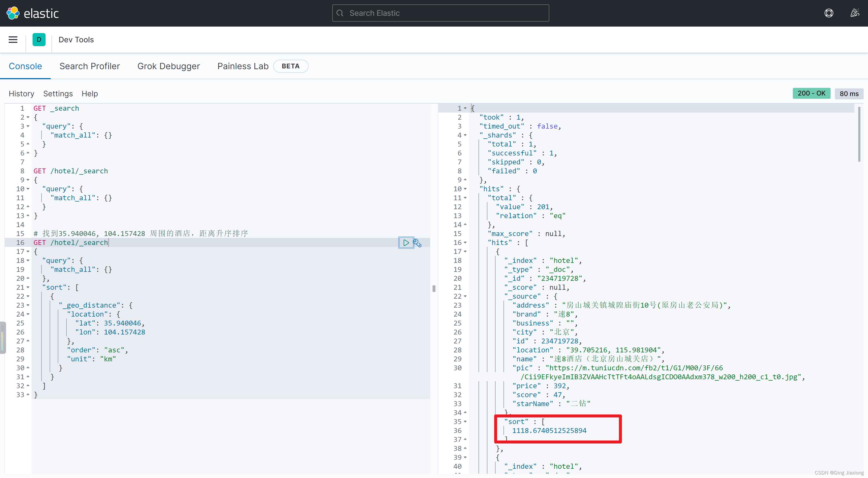The width and height of the screenshot is (868, 478).
Task: Click the help/question mark icon top right
Action: coord(829,13)
